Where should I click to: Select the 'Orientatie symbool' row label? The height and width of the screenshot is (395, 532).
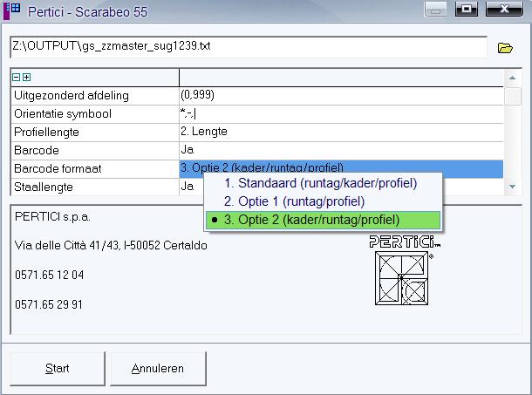63,114
